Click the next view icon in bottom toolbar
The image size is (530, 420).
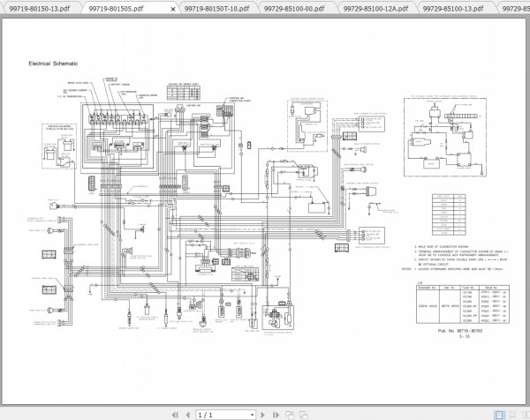pos(304,415)
